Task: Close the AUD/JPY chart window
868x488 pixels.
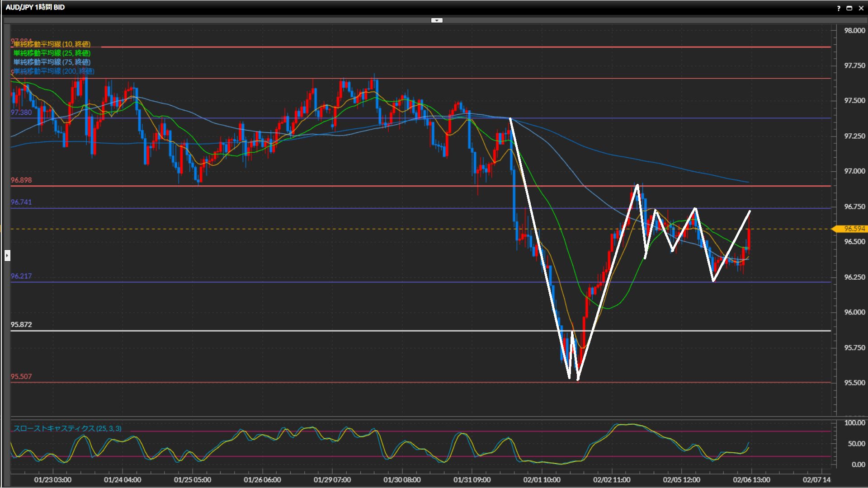Action: click(861, 8)
